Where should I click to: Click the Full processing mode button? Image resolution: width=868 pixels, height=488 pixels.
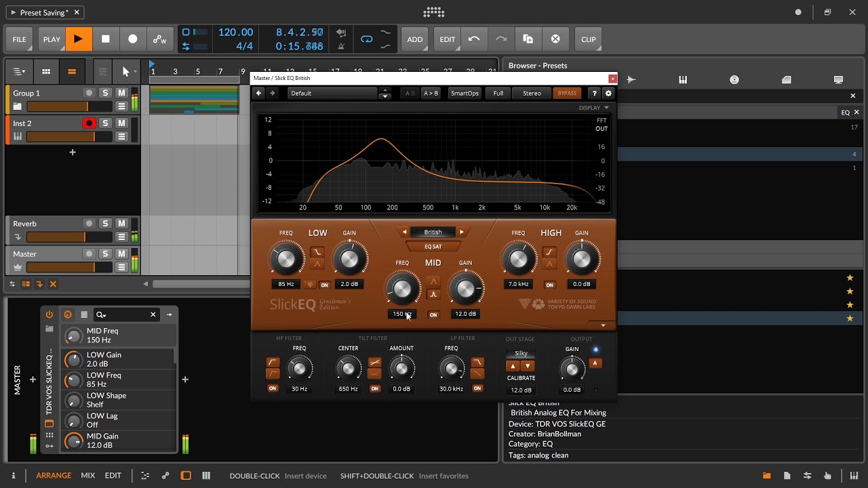click(x=498, y=94)
